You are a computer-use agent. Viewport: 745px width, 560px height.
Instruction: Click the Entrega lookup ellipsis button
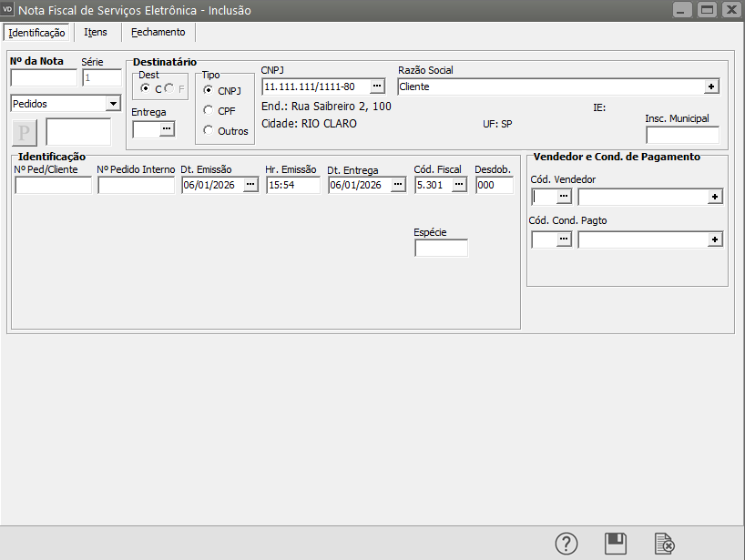click(x=166, y=129)
